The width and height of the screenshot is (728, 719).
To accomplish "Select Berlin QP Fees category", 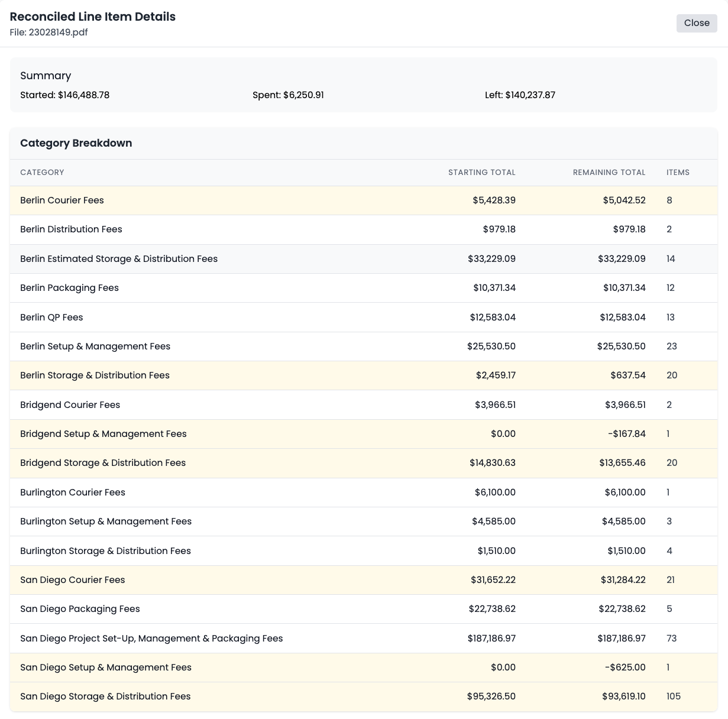I will click(x=364, y=318).
